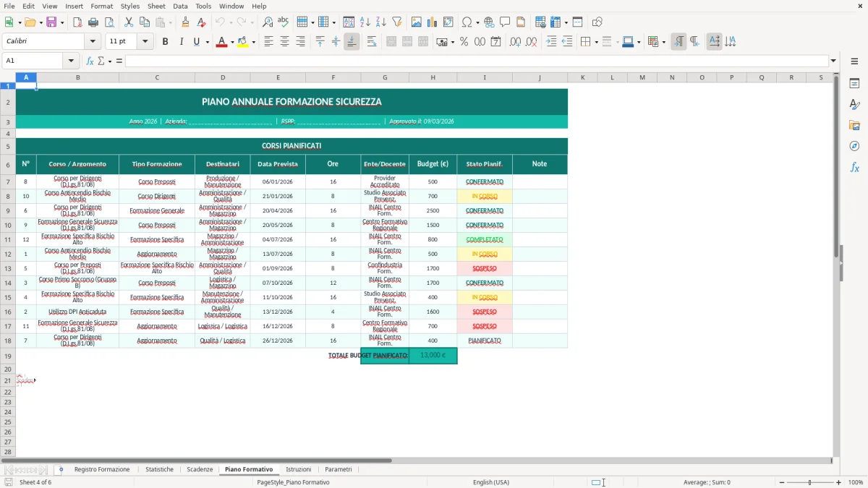
Task: Click the status bar zoom slider
Action: tap(810, 482)
